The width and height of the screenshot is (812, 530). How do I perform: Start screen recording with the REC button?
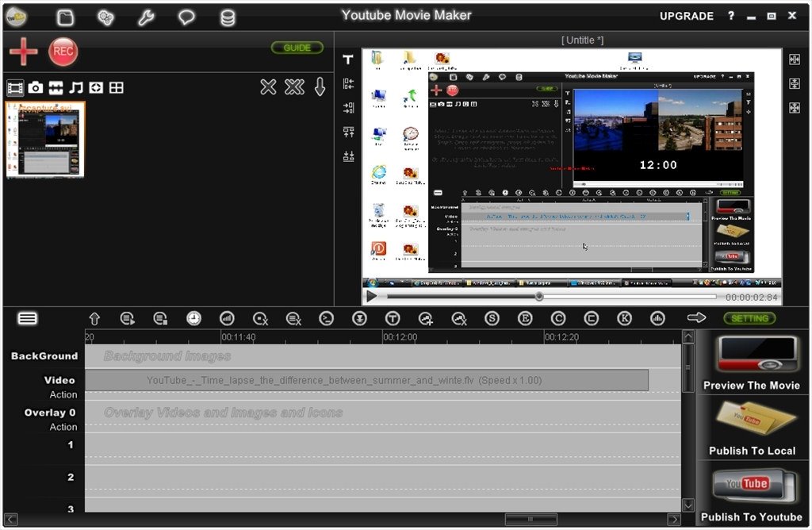point(63,52)
